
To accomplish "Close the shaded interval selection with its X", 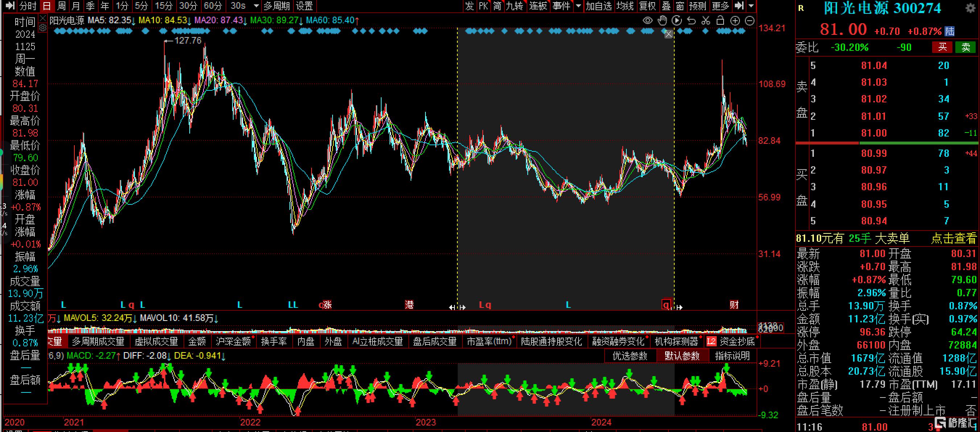I will pos(668,34).
